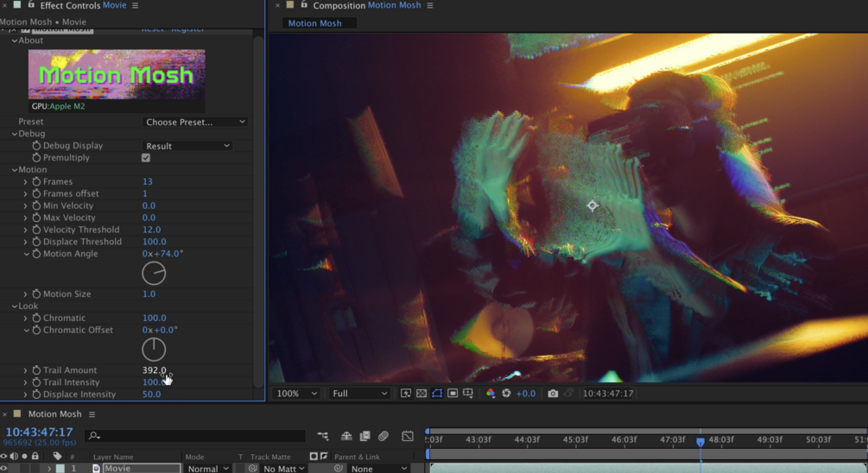868x473 pixels.
Task: Toggle transparency grid in viewer
Action: tap(421, 394)
